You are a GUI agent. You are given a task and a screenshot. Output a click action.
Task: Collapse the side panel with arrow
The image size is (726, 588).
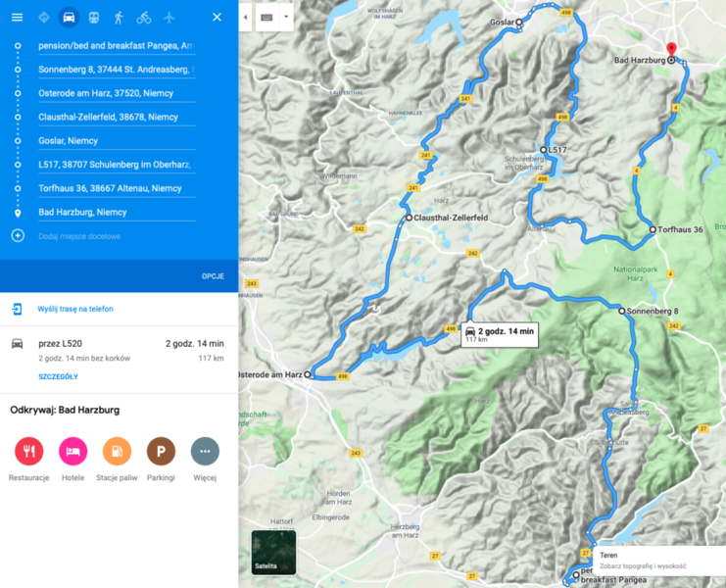245,17
